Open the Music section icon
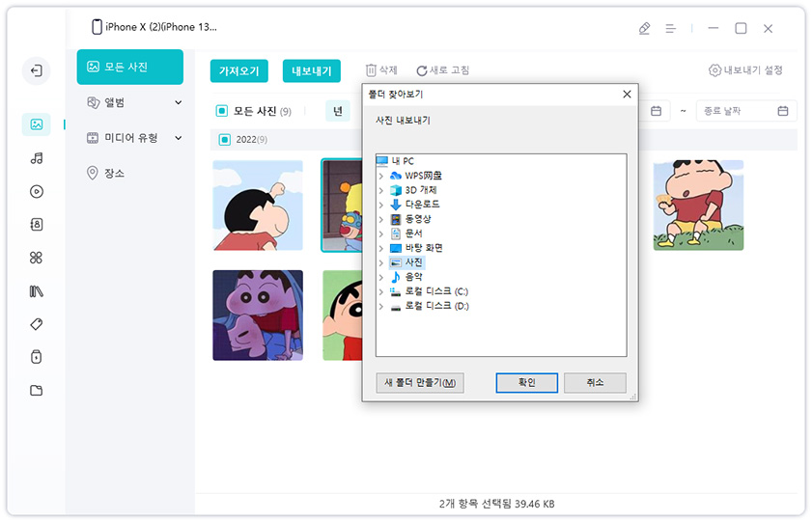Screen dimensions: 812x522 [37, 158]
